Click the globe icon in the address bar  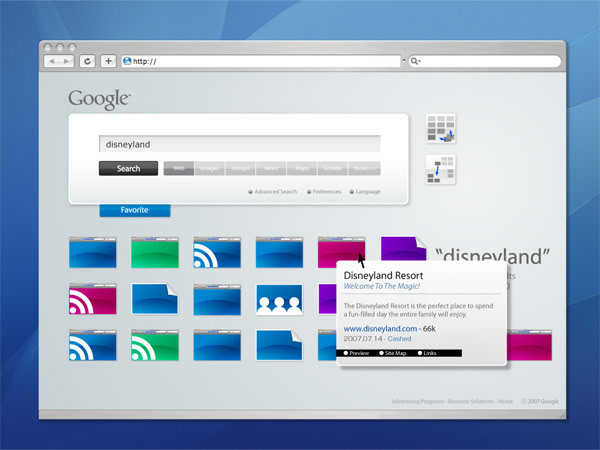point(127,61)
